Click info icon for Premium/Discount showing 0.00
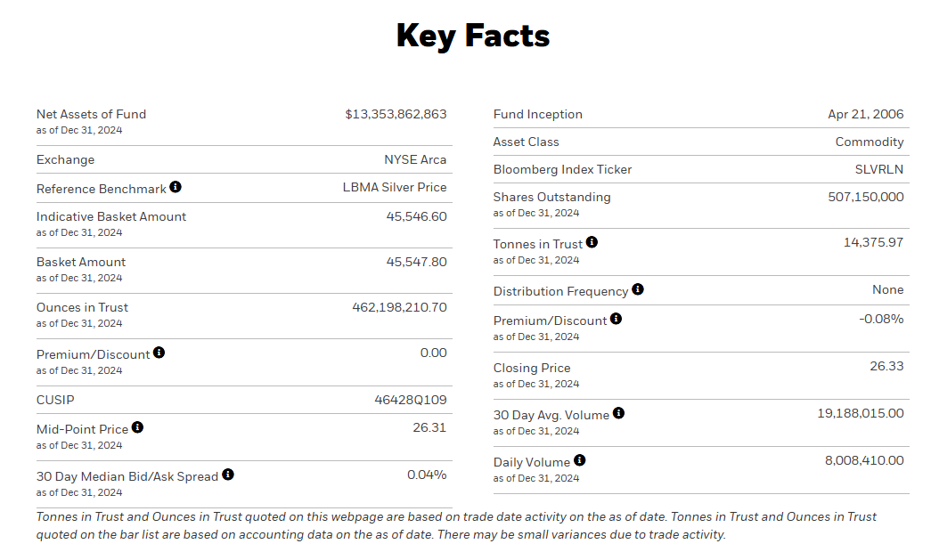Image resolution: width=931 pixels, height=560 pixels. pyautogui.click(x=159, y=353)
